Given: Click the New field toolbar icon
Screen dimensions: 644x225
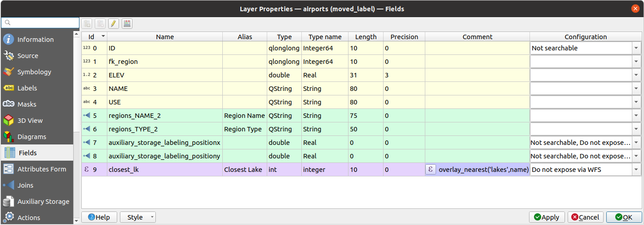Looking at the screenshot, I should (x=87, y=24).
